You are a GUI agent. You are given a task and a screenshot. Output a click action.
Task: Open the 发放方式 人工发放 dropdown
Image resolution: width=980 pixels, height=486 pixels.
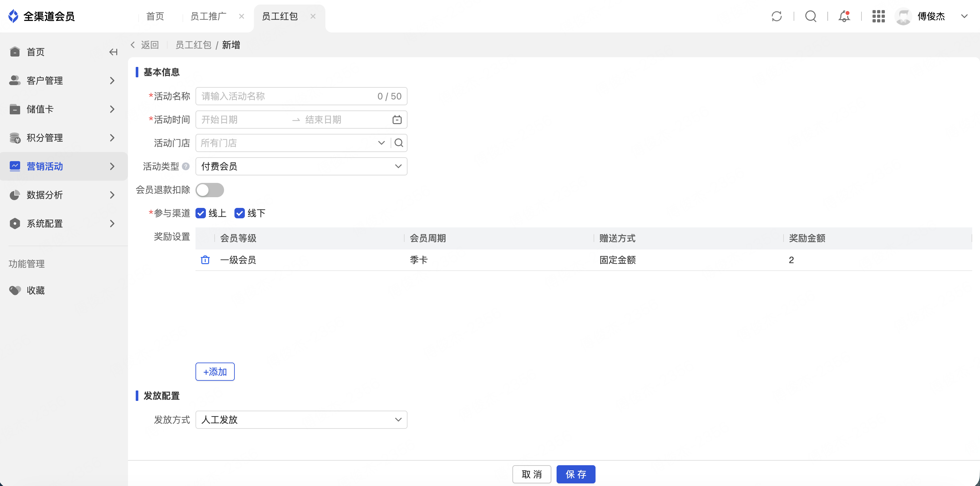(301, 420)
